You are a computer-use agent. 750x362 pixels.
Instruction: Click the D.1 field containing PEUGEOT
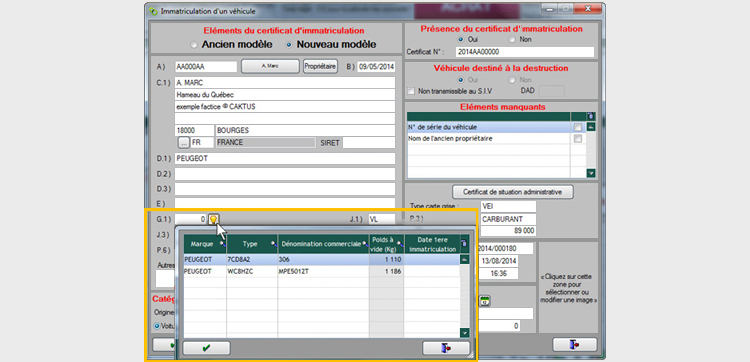(x=285, y=158)
